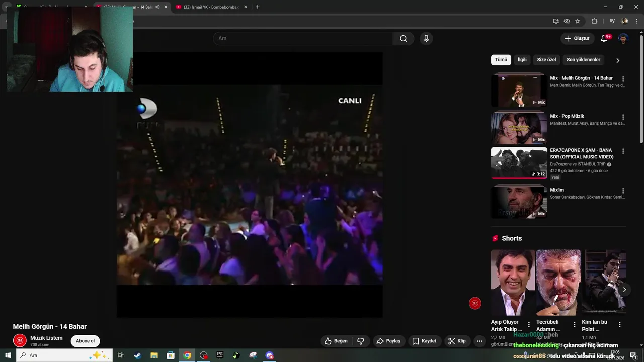Select the Tümü filter chip
The width and height of the screenshot is (644, 362).
pos(501,60)
